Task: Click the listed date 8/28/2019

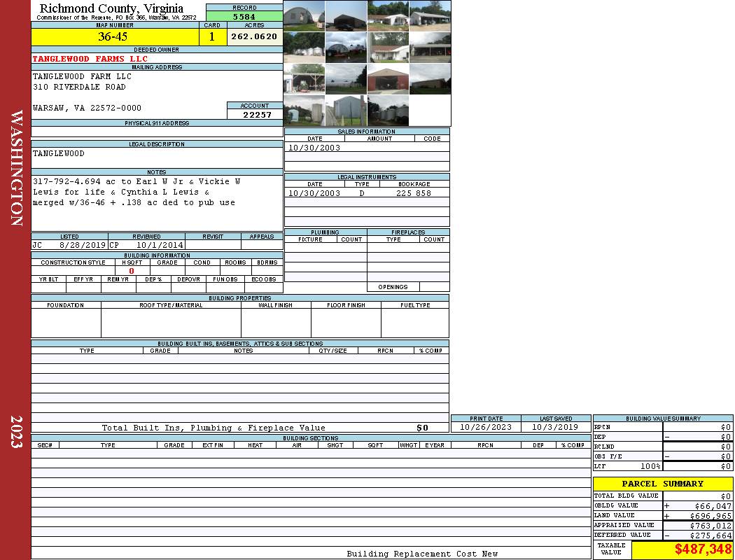Action: point(82,246)
